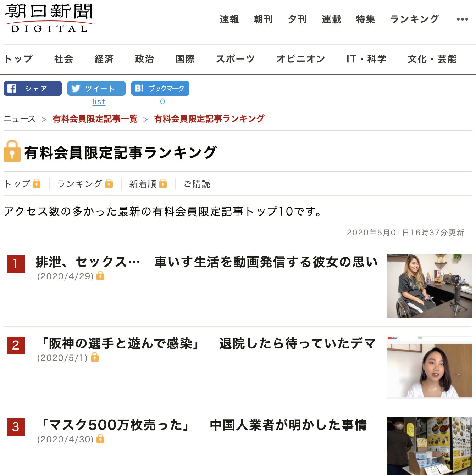This screenshot has height=475, width=476.
Task: Click the Asahi Shimbun Digital logo
Action: click(50, 18)
